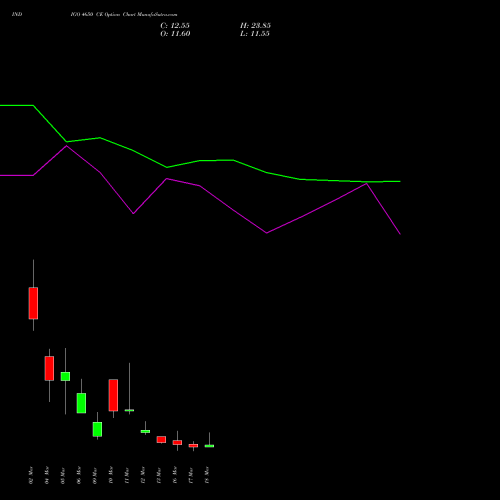This screenshot has height=500, width=500.
Task: Select the 09 Mar date axis label
Action: click(95, 475)
